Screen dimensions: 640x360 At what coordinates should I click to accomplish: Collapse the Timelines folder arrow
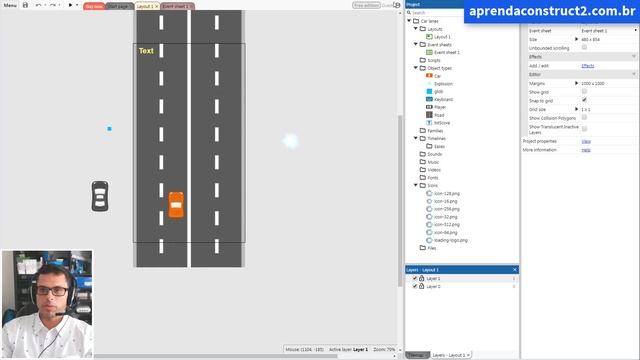tap(416, 138)
